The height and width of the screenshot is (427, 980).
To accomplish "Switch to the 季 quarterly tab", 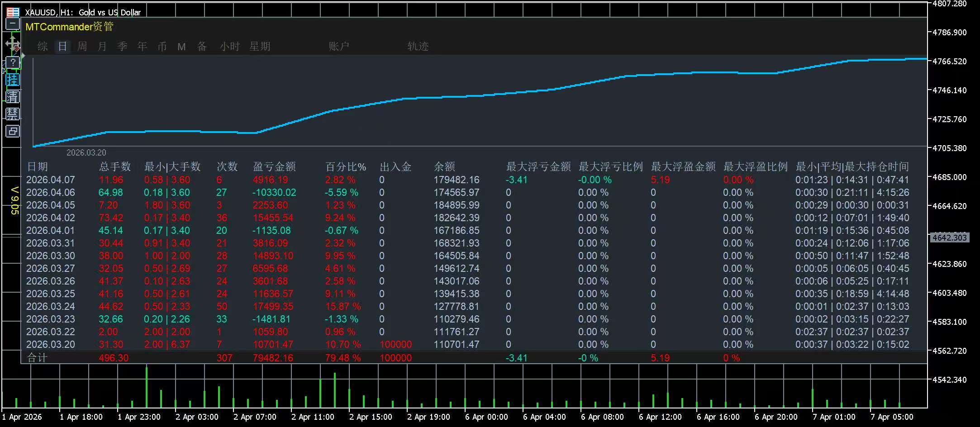I will pos(122,46).
